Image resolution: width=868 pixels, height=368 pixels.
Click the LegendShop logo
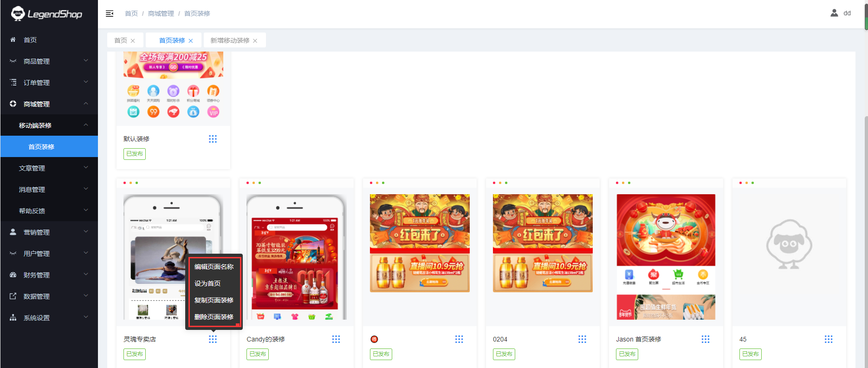[46, 14]
